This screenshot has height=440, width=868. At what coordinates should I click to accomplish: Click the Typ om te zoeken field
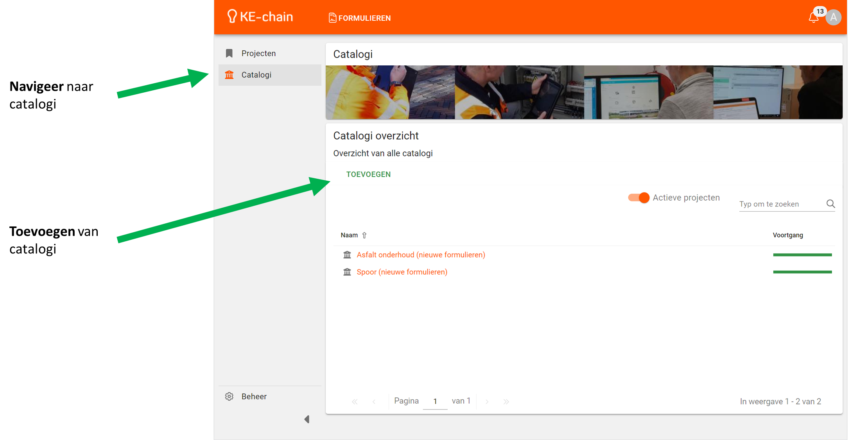pyautogui.click(x=780, y=204)
